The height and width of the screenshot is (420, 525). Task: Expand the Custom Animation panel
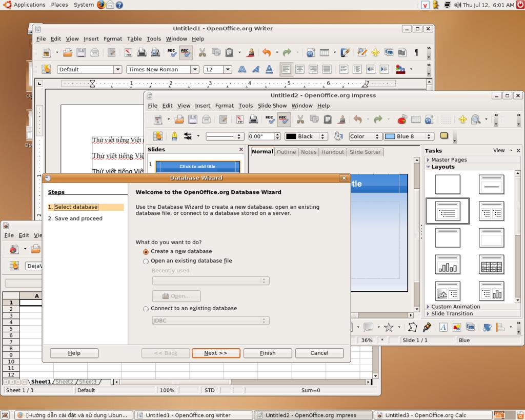(456, 307)
